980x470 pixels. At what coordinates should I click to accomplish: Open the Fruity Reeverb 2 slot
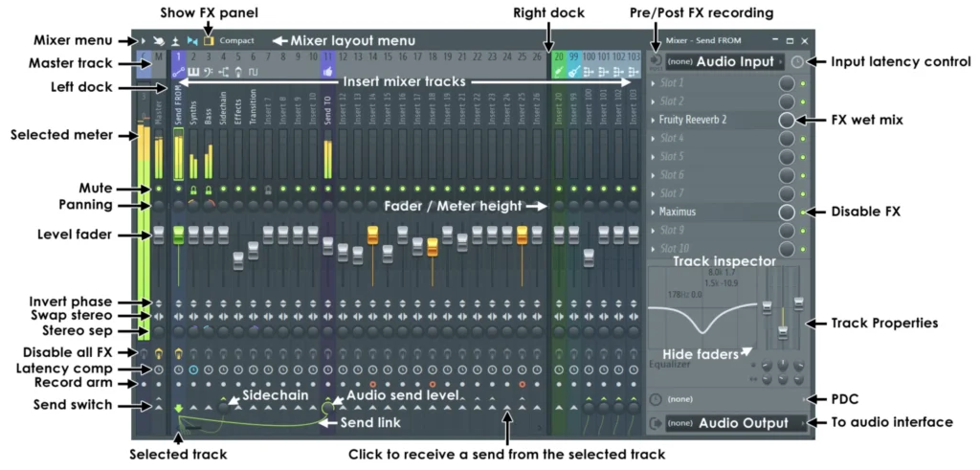[711, 120]
